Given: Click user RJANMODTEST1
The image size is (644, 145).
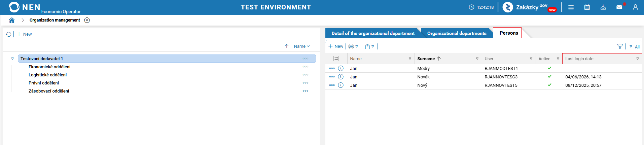Looking at the screenshot, I should pyautogui.click(x=501, y=68).
